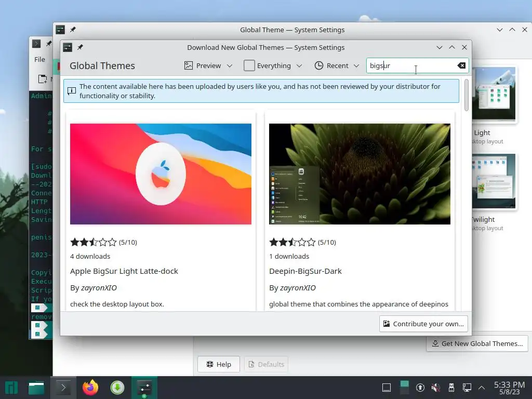
Task: Click the Everything category icon box
Action: click(249, 65)
